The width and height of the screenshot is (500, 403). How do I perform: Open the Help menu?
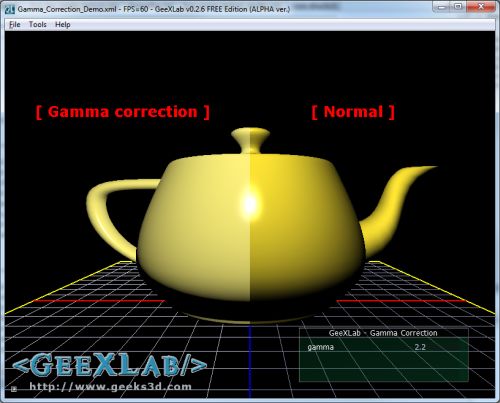click(x=63, y=25)
